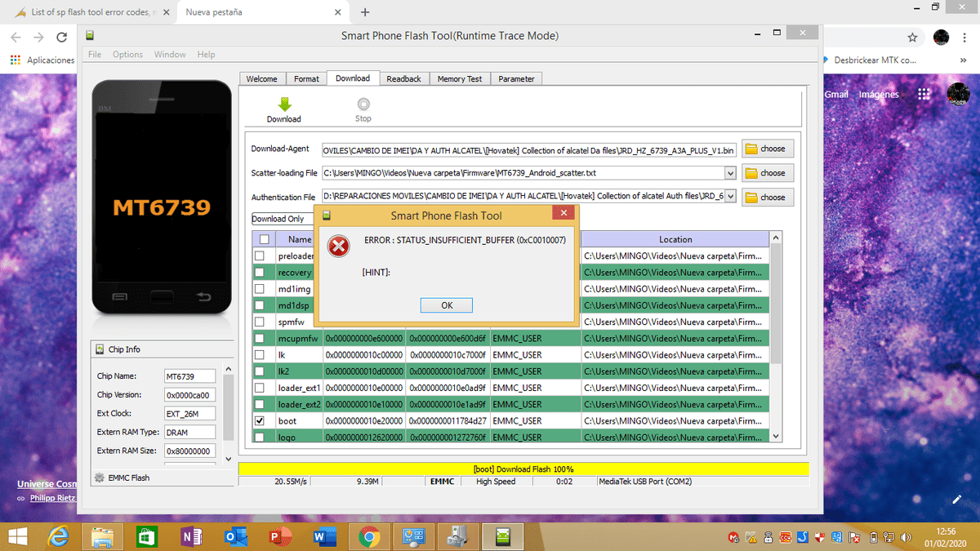Image resolution: width=980 pixels, height=551 pixels.
Task: Open the Desbrickear MTK bookmark
Action: pyautogui.click(x=869, y=60)
